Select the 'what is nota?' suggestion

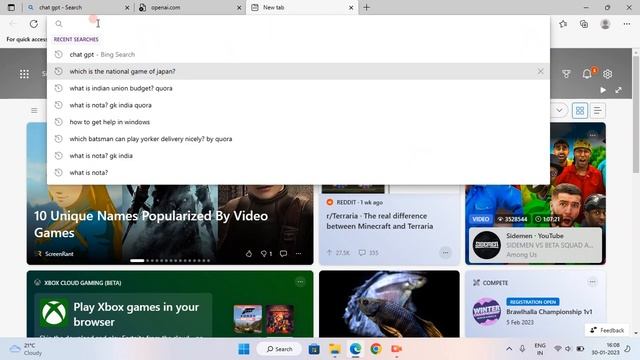[x=298, y=173]
